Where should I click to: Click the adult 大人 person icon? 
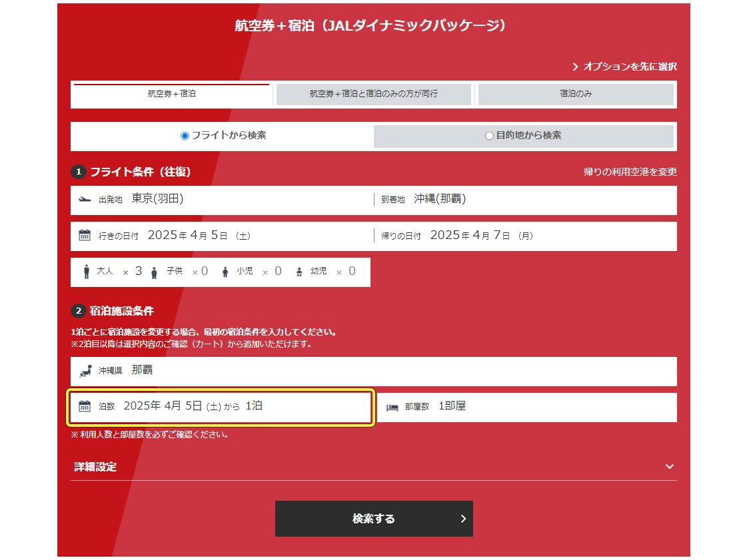(87, 272)
